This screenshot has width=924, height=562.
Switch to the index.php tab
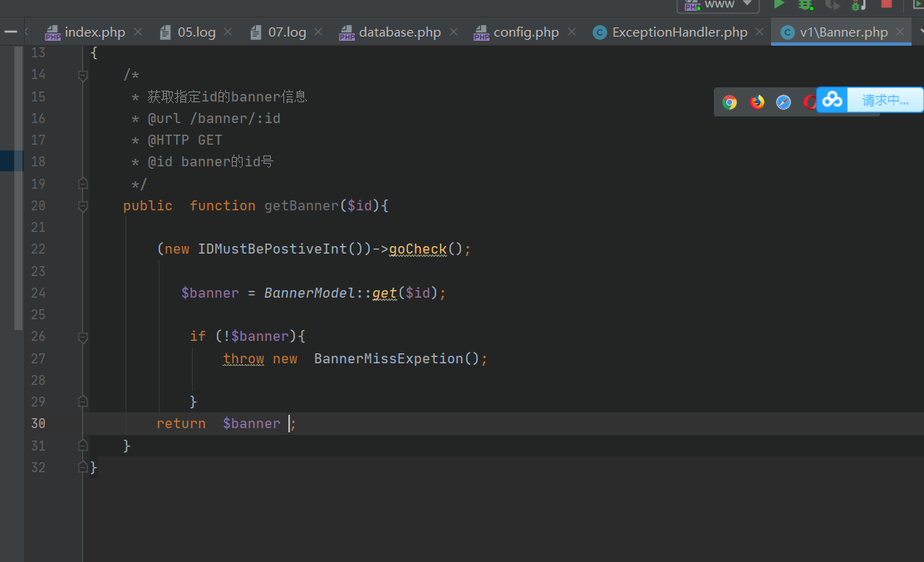pyautogui.click(x=94, y=32)
